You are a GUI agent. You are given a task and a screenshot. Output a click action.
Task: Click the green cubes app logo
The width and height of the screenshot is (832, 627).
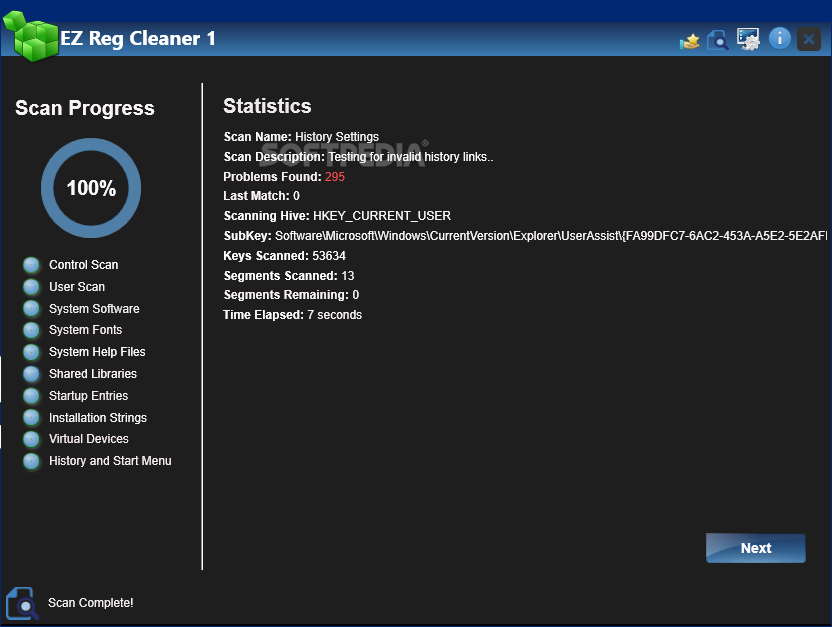(x=31, y=36)
